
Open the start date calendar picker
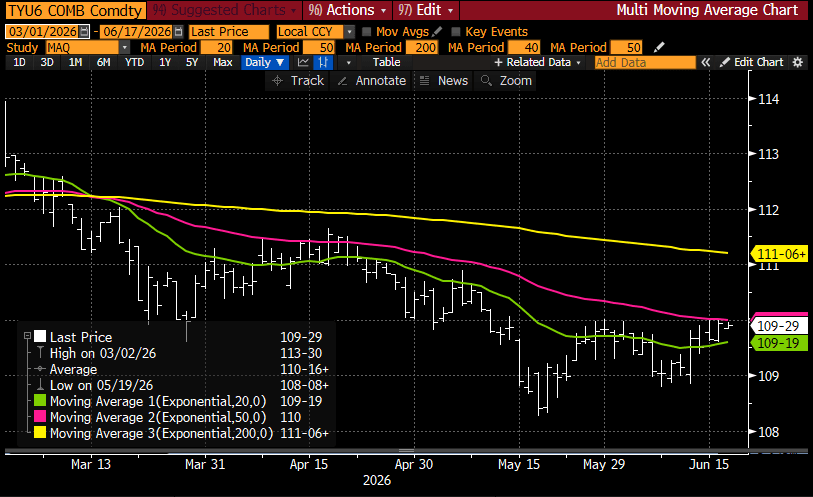click(x=85, y=32)
